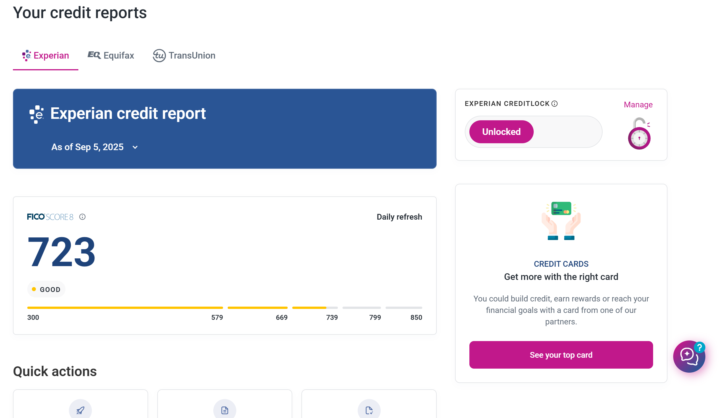Click Experian logo in blue report banner
720x418 pixels.
click(36, 114)
